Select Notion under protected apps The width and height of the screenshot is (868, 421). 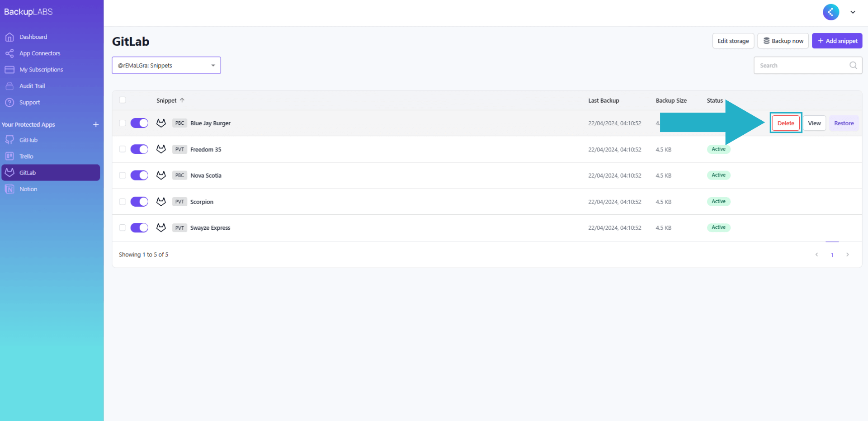point(28,189)
